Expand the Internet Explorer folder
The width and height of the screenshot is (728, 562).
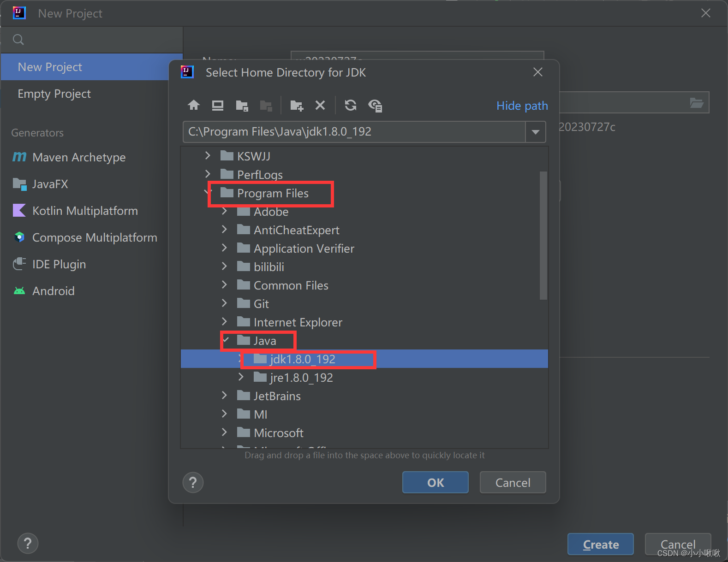pos(224,322)
